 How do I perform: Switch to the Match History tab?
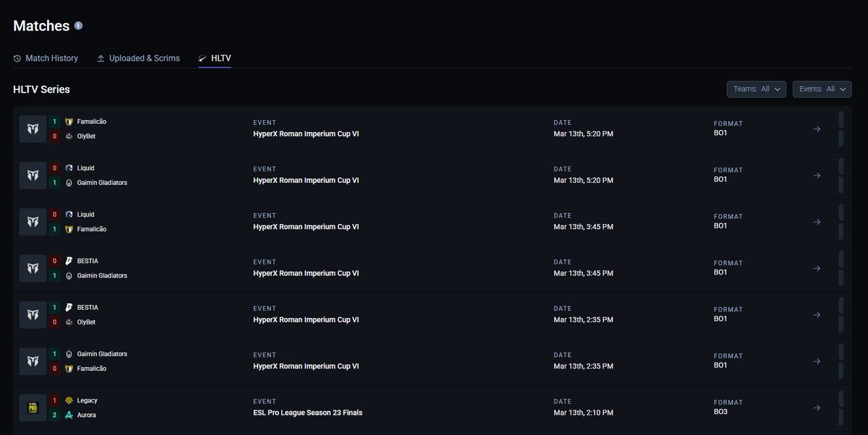[x=46, y=58]
